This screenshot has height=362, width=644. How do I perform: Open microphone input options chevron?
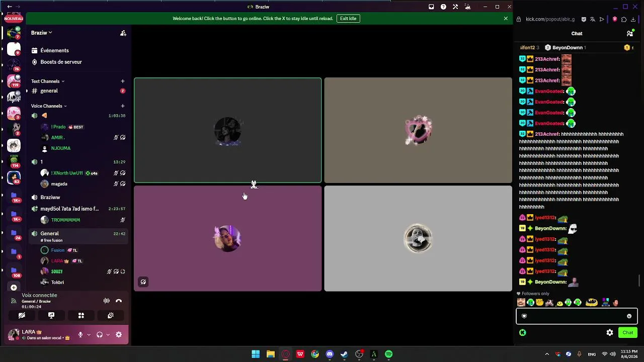(x=89, y=334)
